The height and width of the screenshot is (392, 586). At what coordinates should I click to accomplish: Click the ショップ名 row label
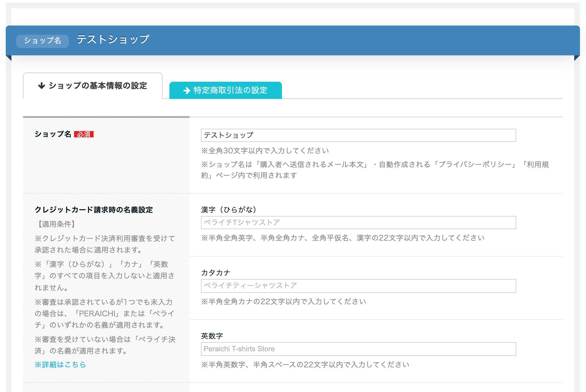coord(53,134)
